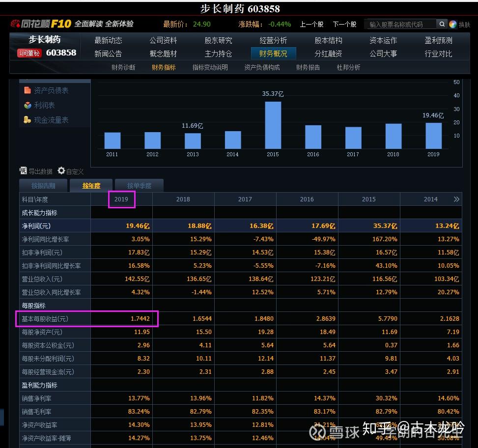
Task: Open the 利润表 pie chart icon
Action: [x=28, y=105]
